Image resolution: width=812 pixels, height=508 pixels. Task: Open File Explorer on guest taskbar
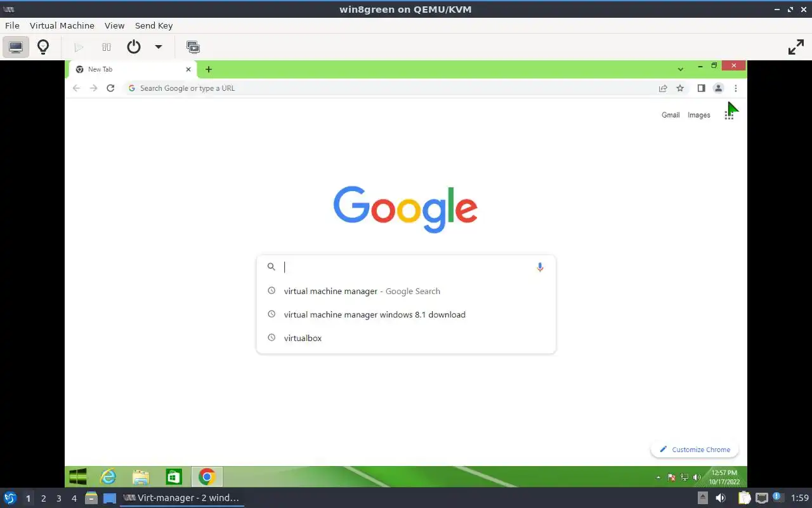coord(141,477)
